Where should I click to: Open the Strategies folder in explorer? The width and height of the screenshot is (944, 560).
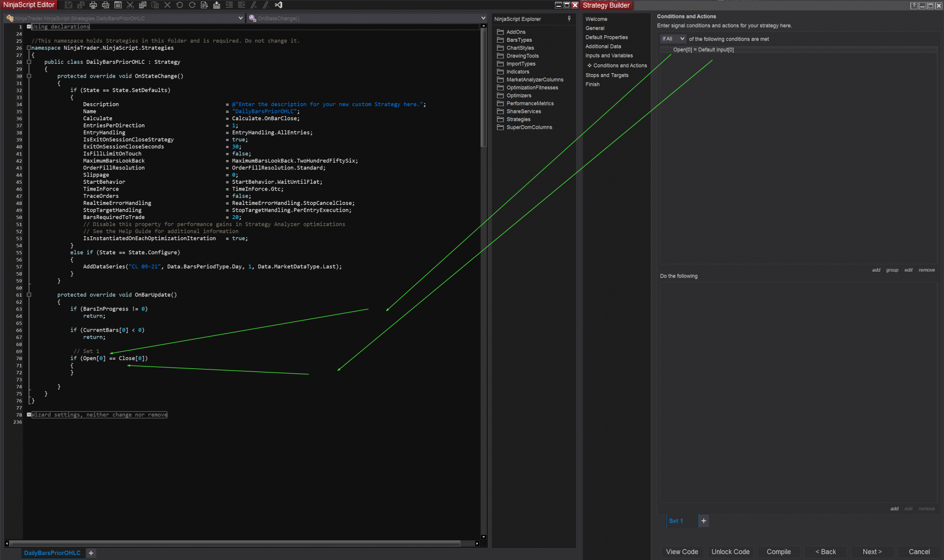tap(518, 119)
